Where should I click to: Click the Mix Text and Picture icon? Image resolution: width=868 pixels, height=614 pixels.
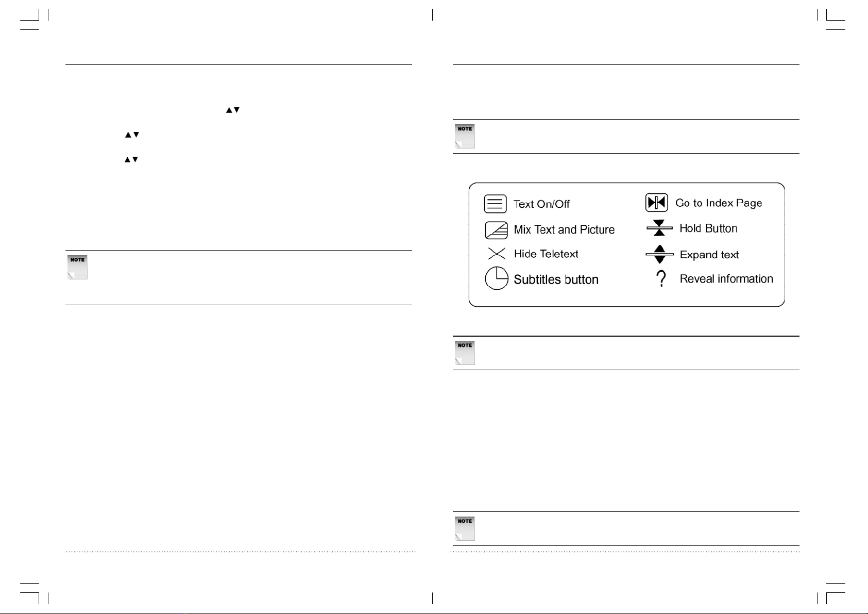pos(496,230)
